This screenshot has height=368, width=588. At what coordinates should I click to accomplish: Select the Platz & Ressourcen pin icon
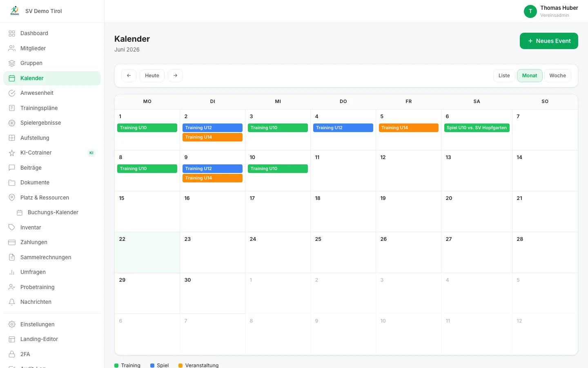12,197
